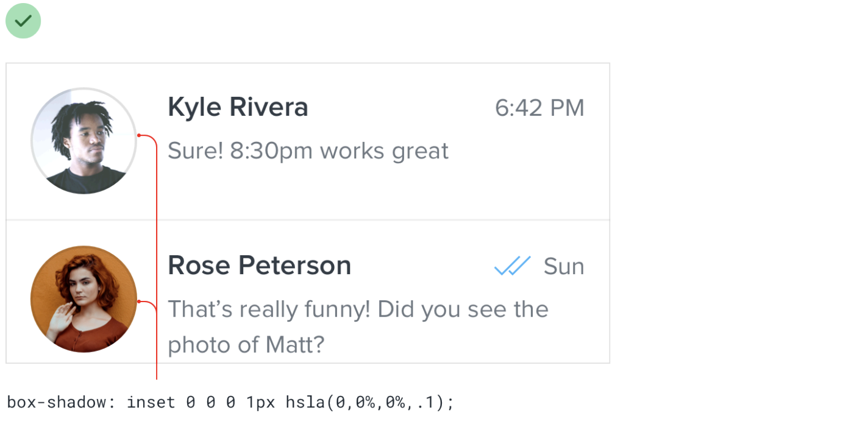Select the Rose Peterson contact name

coord(259,266)
